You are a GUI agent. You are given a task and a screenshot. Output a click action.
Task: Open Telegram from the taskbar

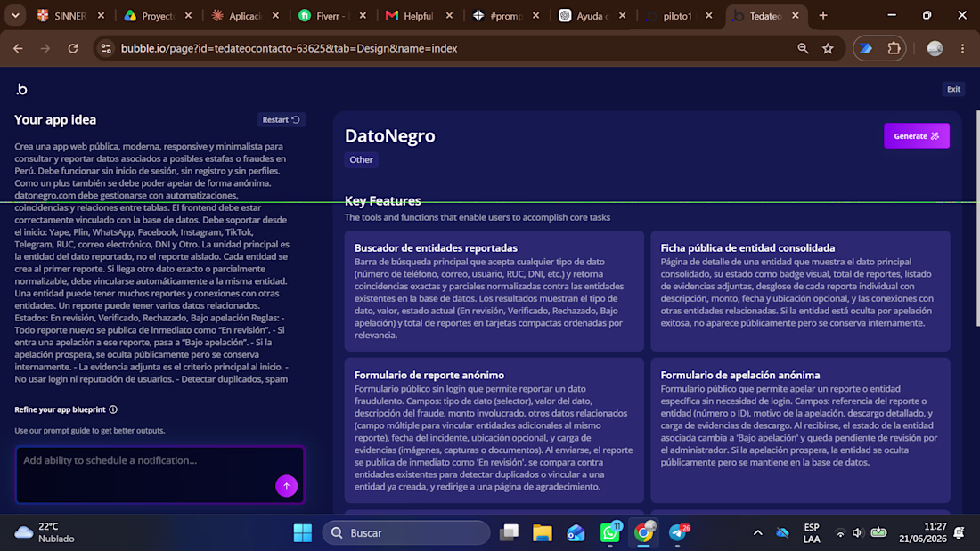coord(677,533)
